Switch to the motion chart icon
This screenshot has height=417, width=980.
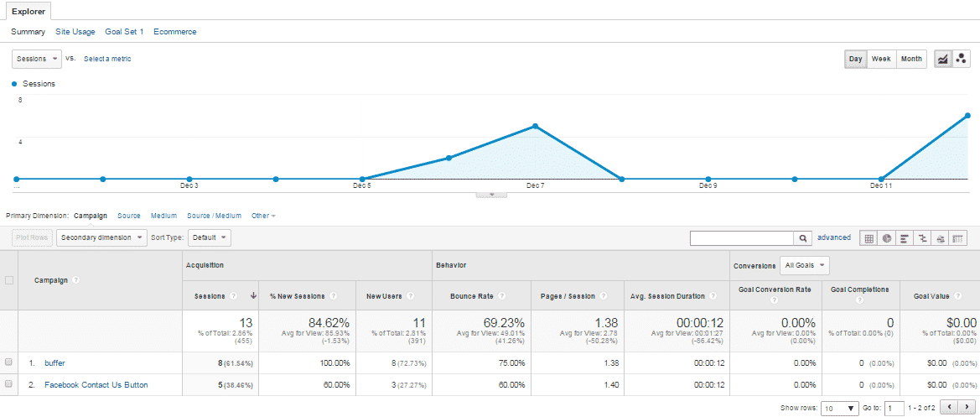point(962,59)
